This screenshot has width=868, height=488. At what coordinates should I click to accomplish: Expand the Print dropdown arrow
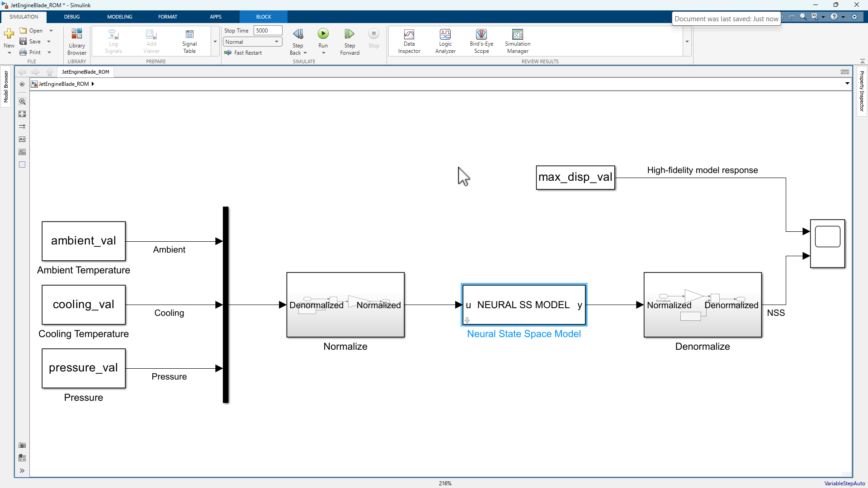(49, 52)
